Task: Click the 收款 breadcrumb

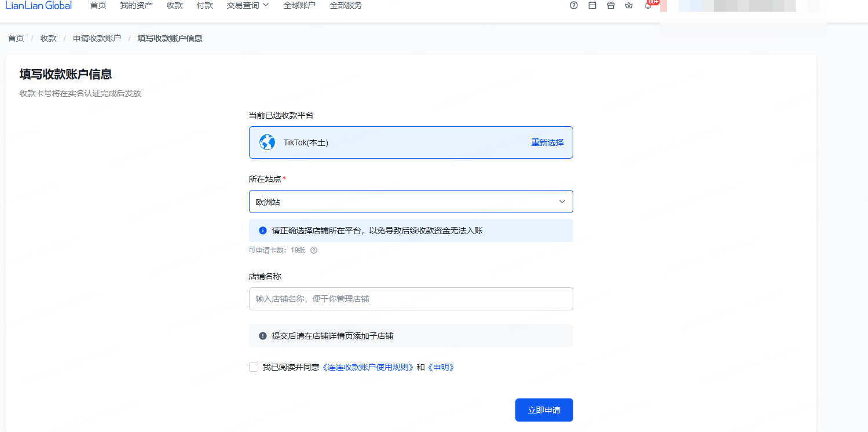Action: click(x=49, y=38)
